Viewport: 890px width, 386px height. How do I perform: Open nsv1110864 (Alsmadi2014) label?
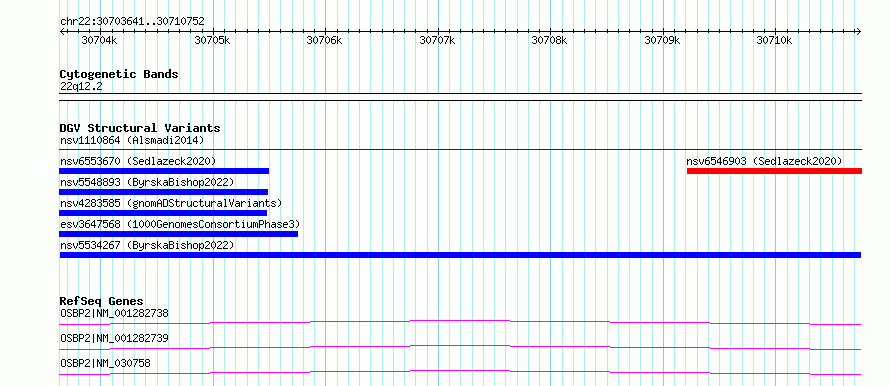point(132,140)
